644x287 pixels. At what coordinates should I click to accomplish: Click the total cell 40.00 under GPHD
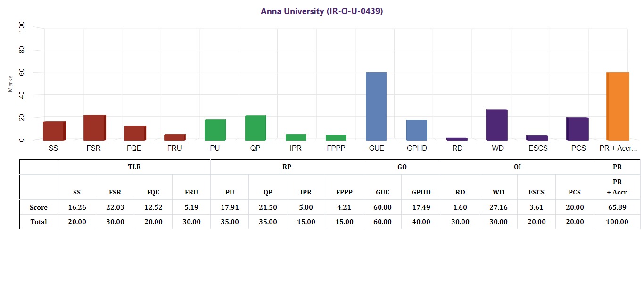pos(421,222)
